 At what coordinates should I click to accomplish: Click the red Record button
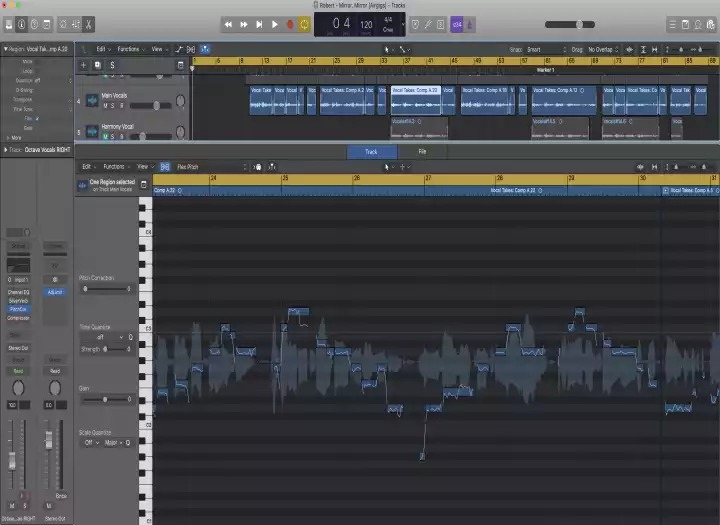tap(290, 24)
